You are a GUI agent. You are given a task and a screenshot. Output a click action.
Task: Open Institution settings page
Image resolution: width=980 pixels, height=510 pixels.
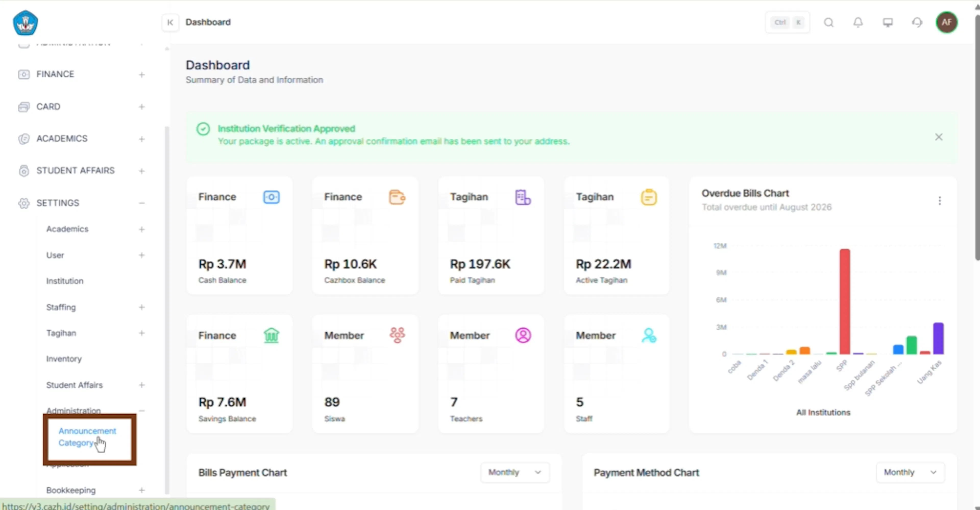pyautogui.click(x=65, y=281)
